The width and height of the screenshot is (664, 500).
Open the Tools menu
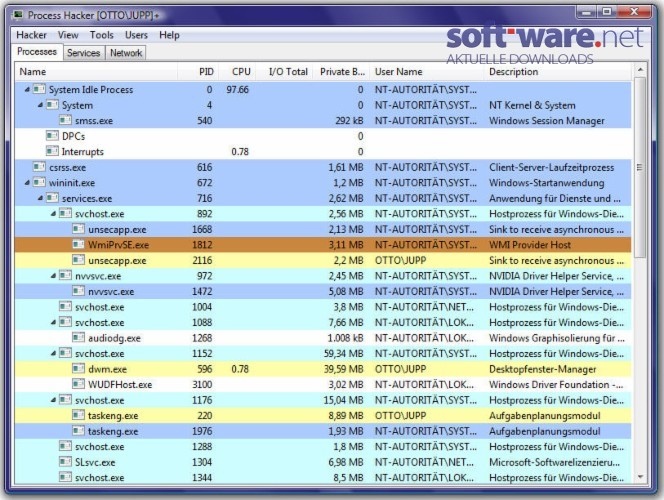[102, 35]
